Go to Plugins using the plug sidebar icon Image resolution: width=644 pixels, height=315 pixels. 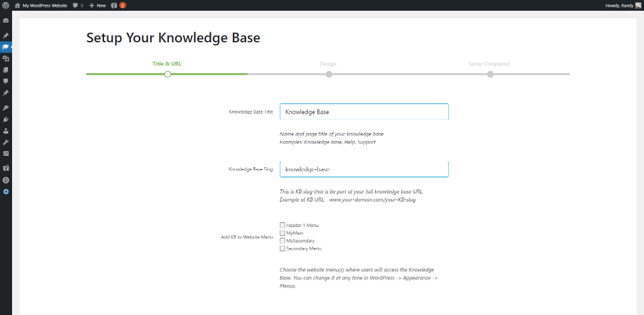pyautogui.click(x=5, y=120)
